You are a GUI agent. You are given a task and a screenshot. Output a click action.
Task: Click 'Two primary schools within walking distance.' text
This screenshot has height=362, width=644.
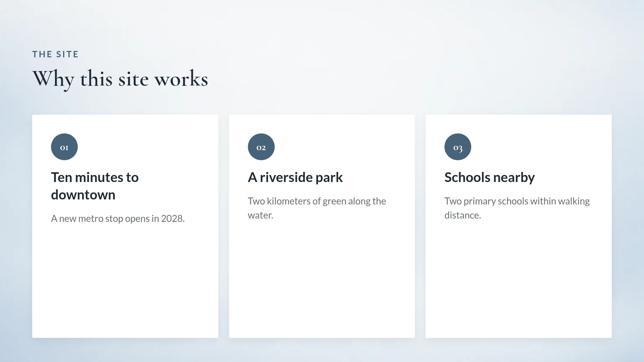click(x=517, y=208)
